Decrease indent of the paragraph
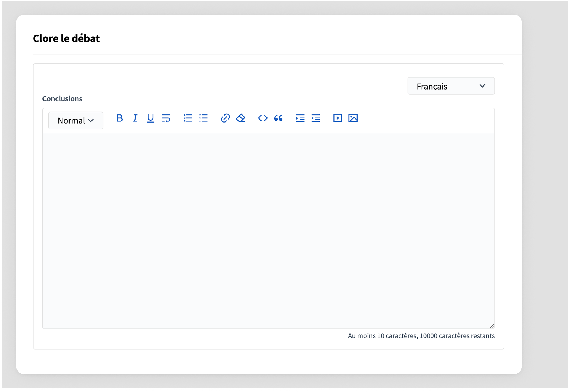Viewport: 568px width, 392px height. [316, 118]
